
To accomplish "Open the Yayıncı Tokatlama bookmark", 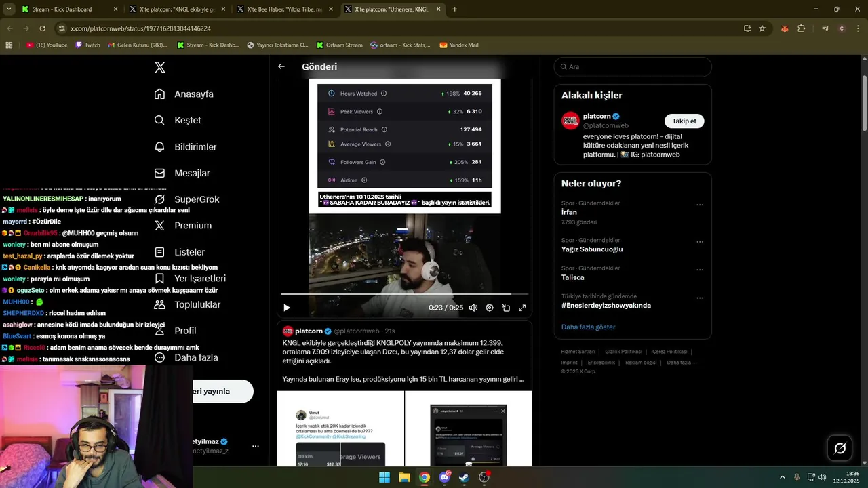I will tap(277, 45).
